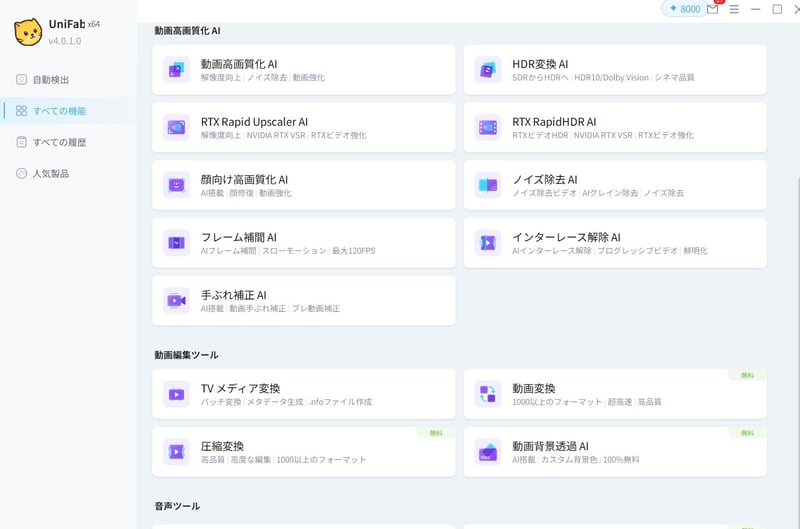Open the 圧縮変換 tool card
Screen dimensions: 800x529
tap(303, 452)
